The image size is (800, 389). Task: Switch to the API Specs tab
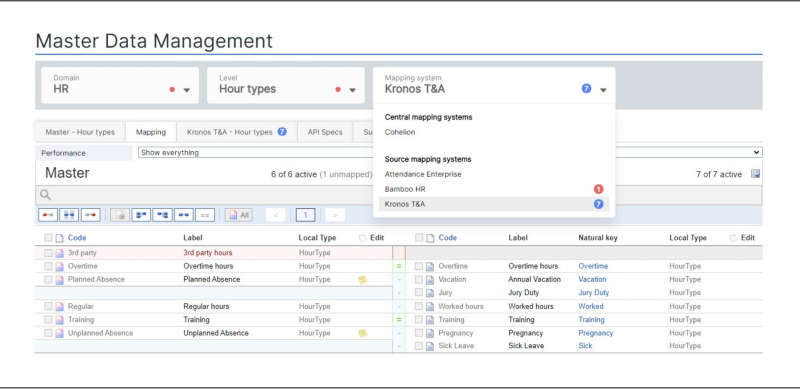pos(325,132)
